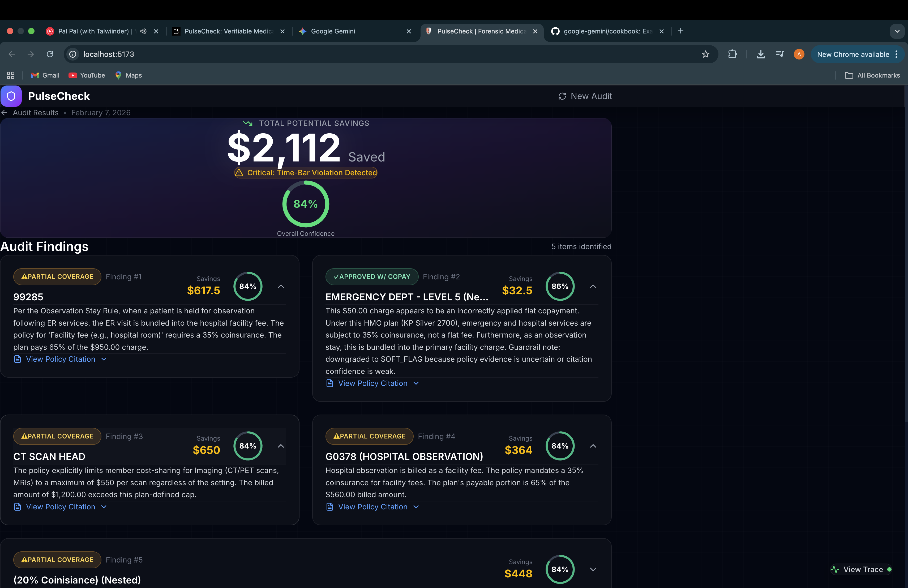Collapse Finding #2 emergency dept card

tap(593, 286)
